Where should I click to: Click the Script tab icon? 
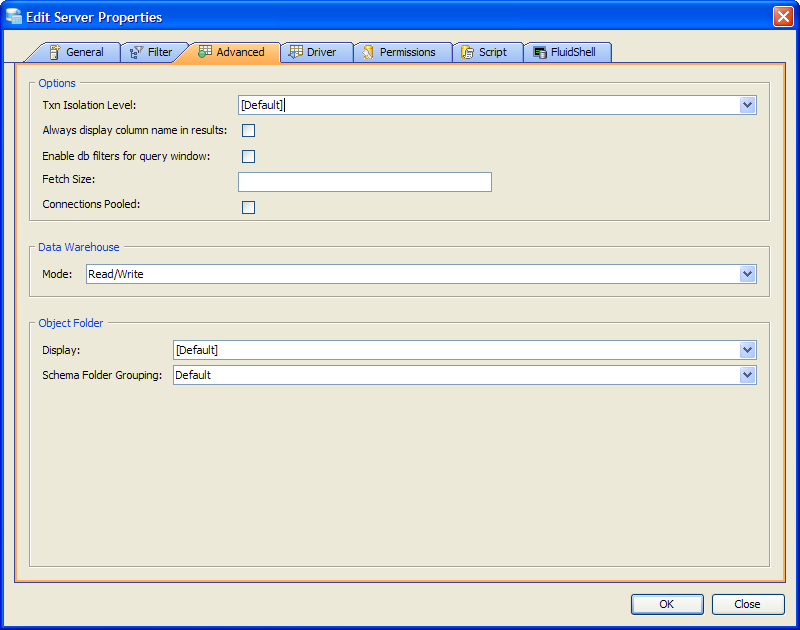467,52
